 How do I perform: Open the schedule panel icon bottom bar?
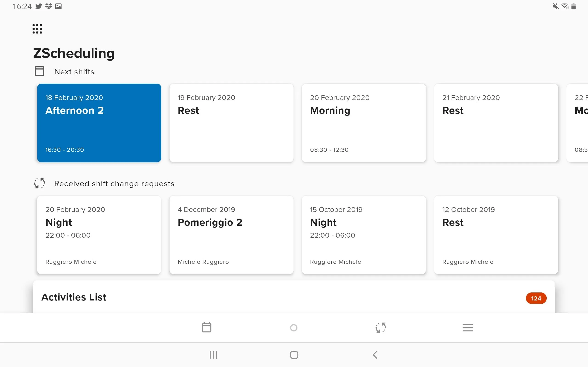click(x=206, y=328)
